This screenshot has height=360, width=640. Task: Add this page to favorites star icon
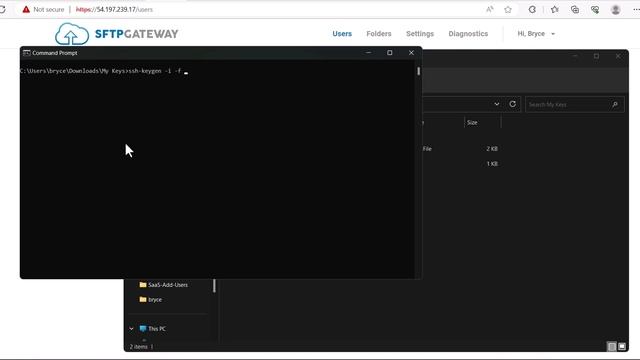[508, 9]
